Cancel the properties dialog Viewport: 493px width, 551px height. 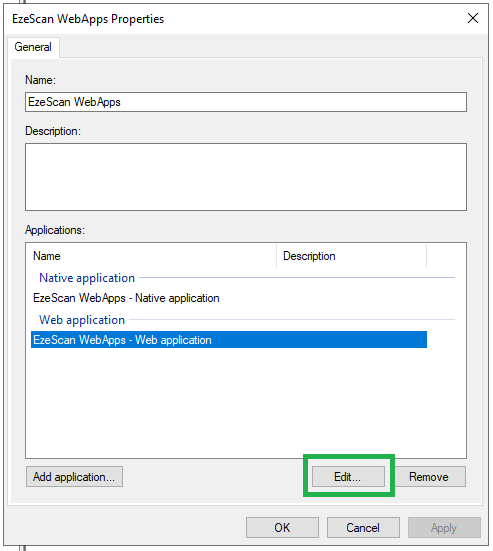(x=363, y=527)
